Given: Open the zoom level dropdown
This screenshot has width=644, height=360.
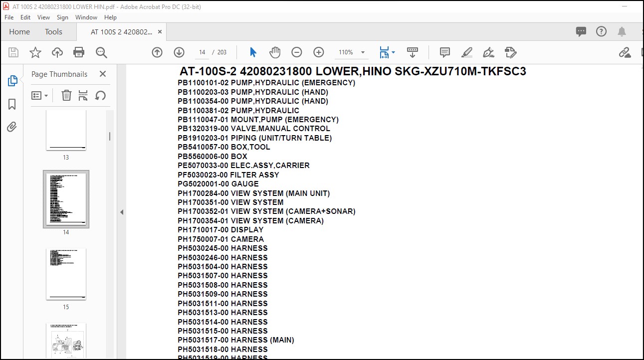Looking at the screenshot, I should point(363,52).
